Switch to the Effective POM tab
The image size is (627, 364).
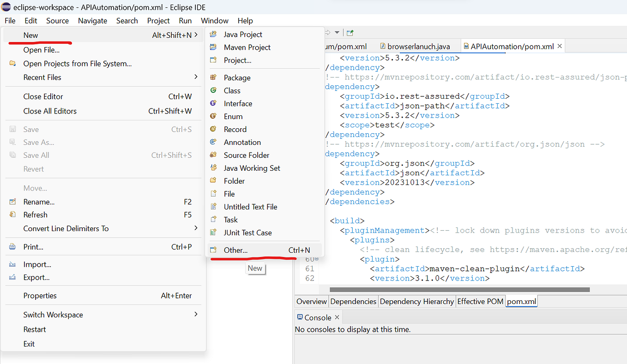click(480, 301)
